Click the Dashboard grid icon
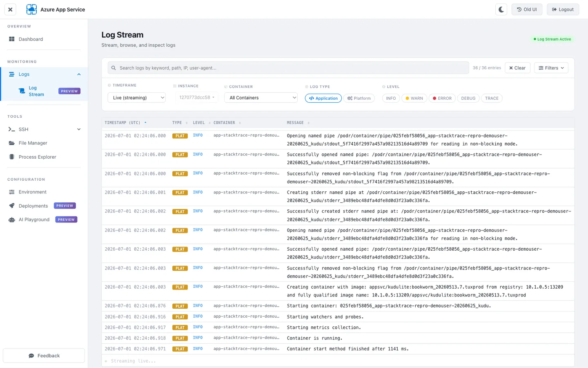Image resolution: width=588 pixels, height=368 pixels. pyautogui.click(x=12, y=39)
